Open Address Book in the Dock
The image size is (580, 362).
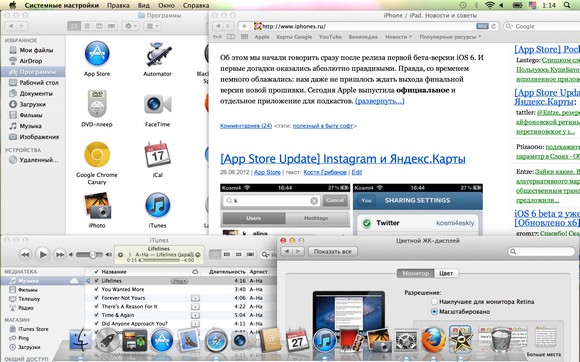pyautogui.click(x=270, y=340)
